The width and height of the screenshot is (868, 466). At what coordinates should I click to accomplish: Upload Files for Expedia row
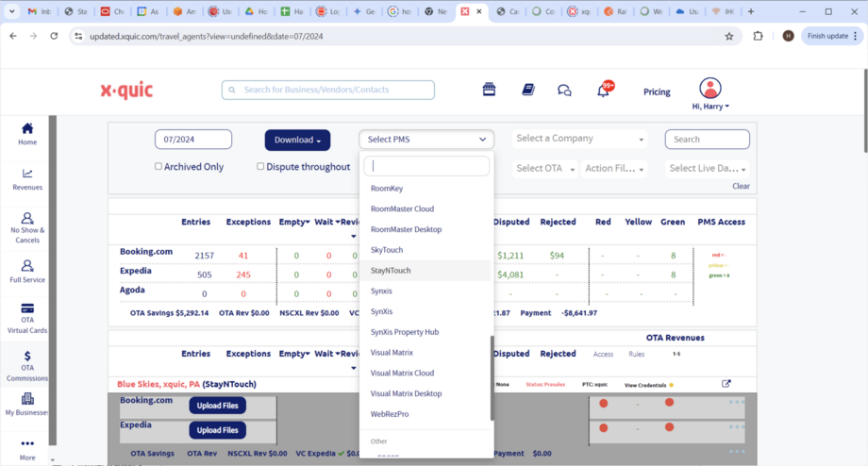218,430
